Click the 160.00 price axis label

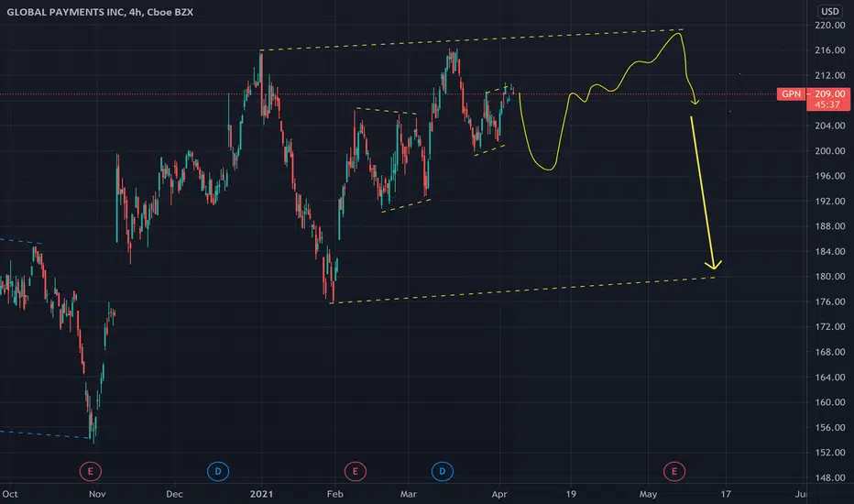tap(829, 402)
